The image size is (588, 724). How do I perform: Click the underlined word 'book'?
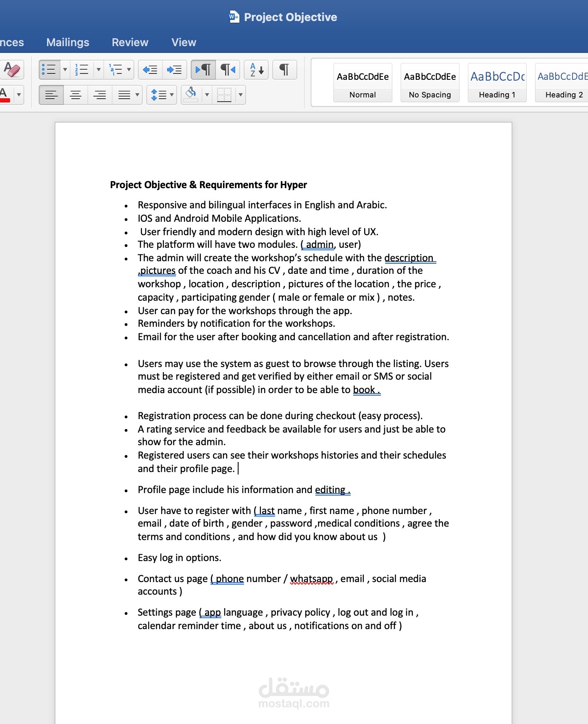[x=364, y=390]
